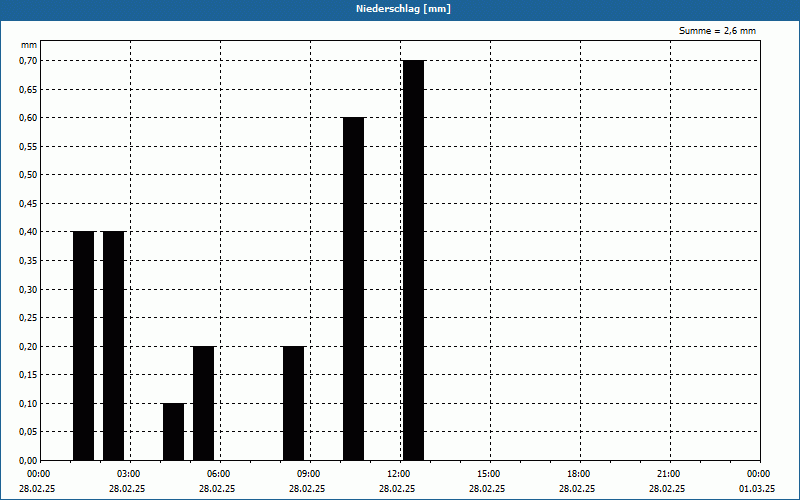Click the 0,25 y-axis label

click(28, 318)
